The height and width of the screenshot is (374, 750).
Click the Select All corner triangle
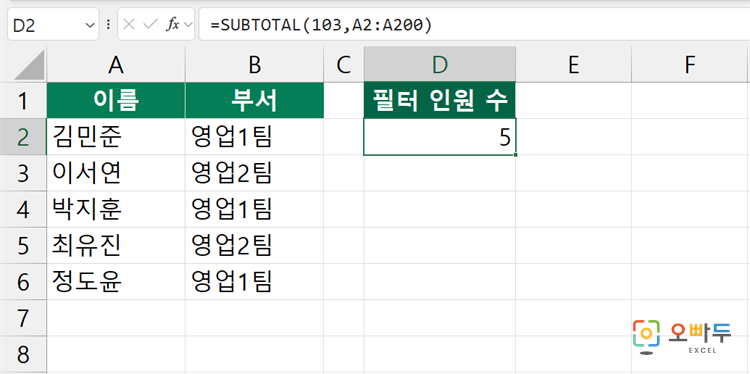click(x=29, y=66)
